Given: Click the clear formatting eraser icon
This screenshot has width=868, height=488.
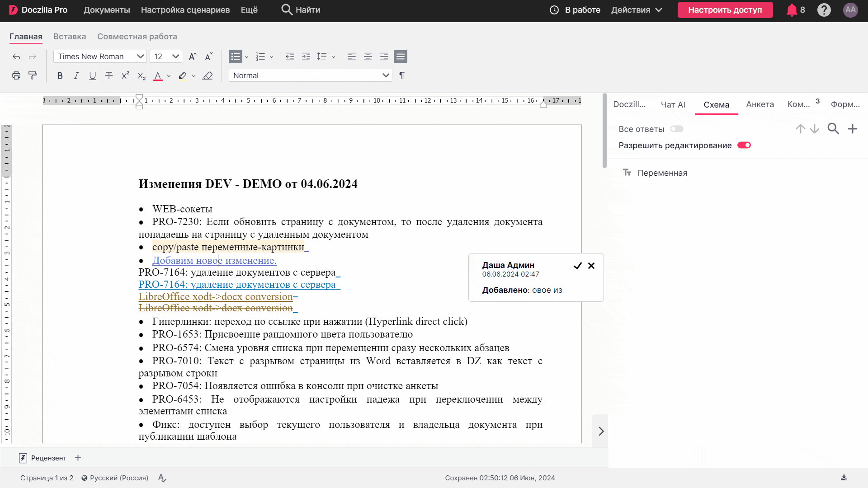Looking at the screenshot, I should 208,76.
